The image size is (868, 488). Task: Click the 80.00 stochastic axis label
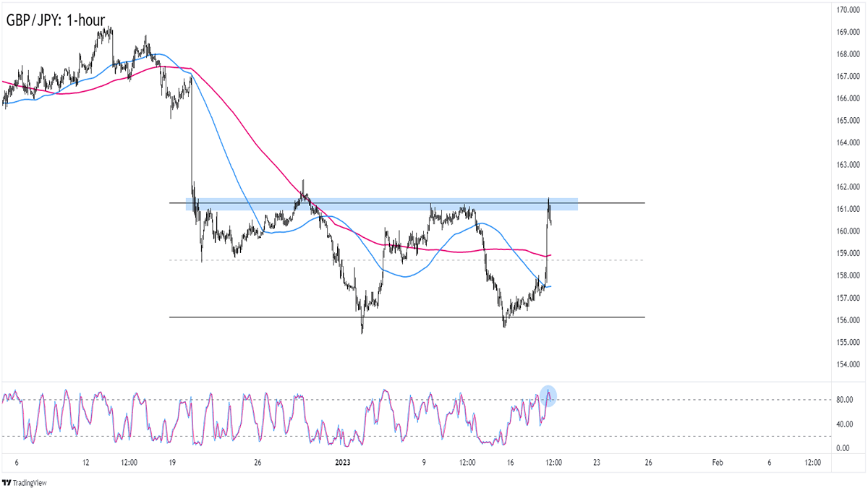point(846,400)
